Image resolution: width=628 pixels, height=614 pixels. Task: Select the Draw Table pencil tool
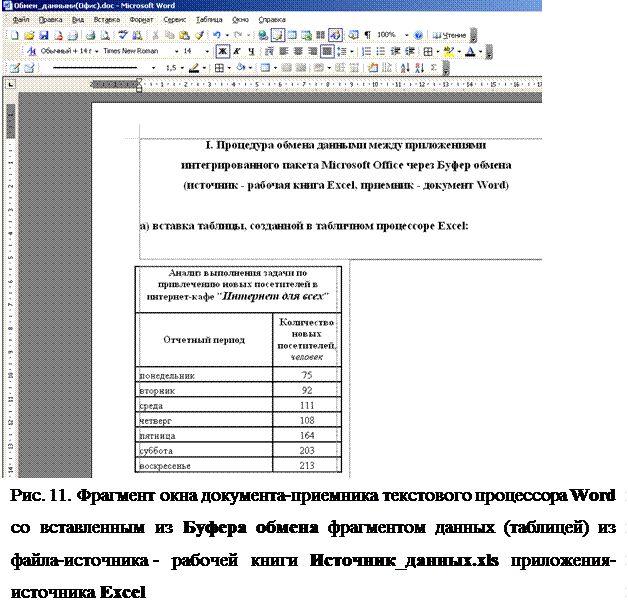(14, 68)
